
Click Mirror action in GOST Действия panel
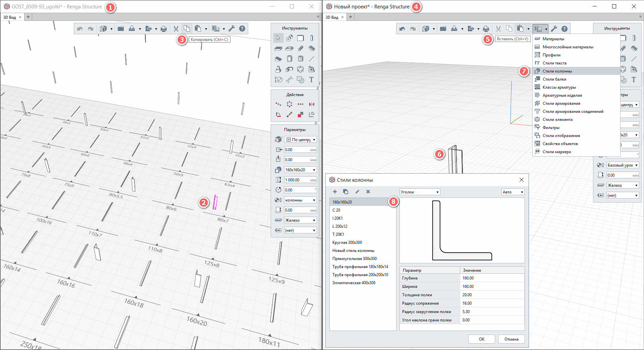pyautogui.click(x=312, y=104)
